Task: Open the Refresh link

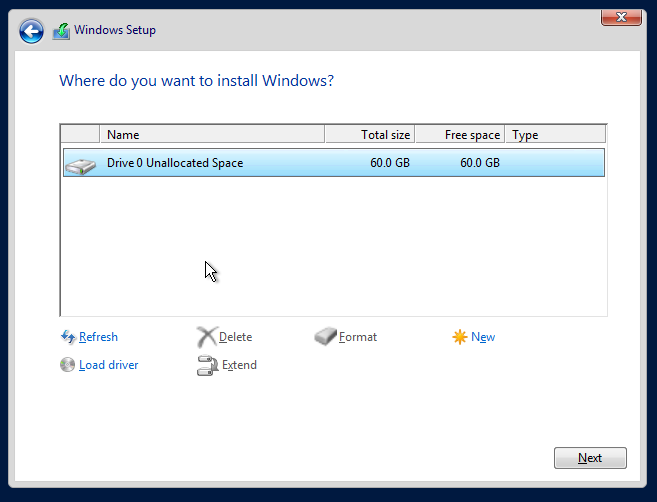Action: pos(98,337)
